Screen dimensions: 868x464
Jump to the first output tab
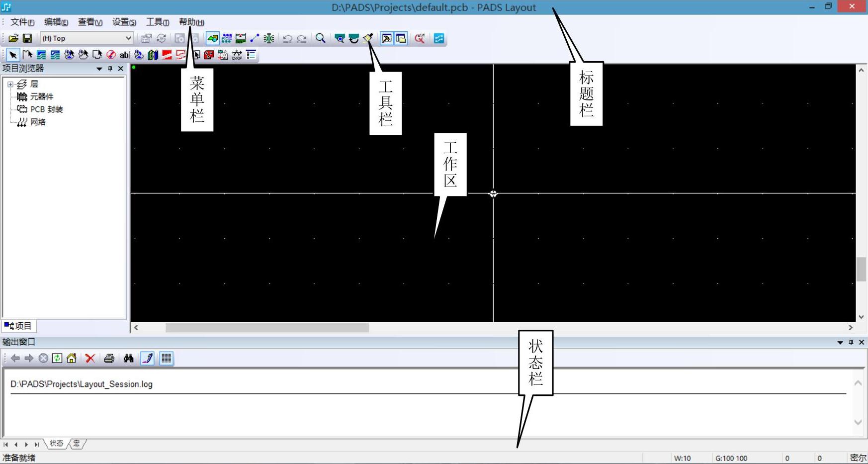(5, 445)
